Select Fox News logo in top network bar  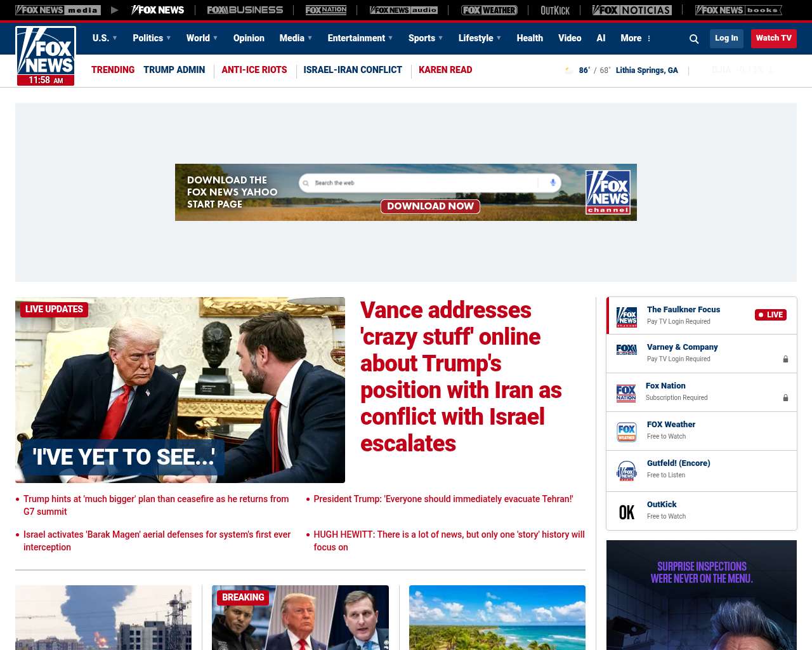[157, 10]
